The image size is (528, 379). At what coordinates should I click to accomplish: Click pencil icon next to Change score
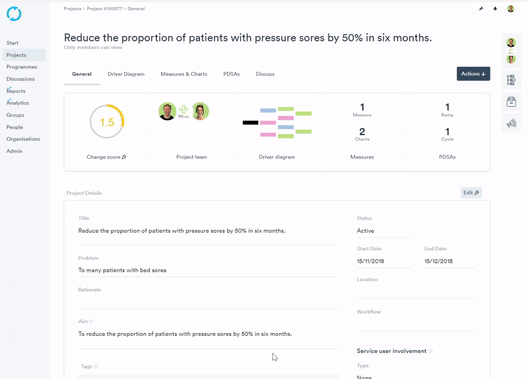[124, 157]
